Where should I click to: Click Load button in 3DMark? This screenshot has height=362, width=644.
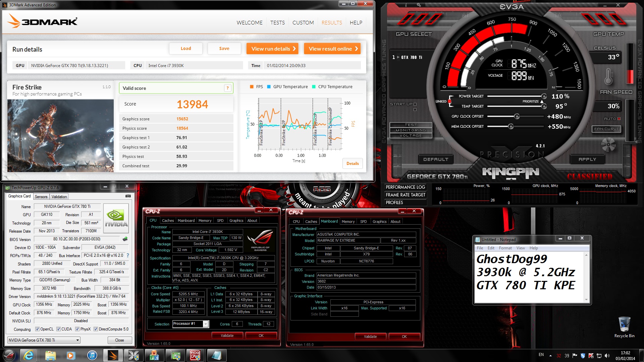pyautogui.click(x=186, y=49)
